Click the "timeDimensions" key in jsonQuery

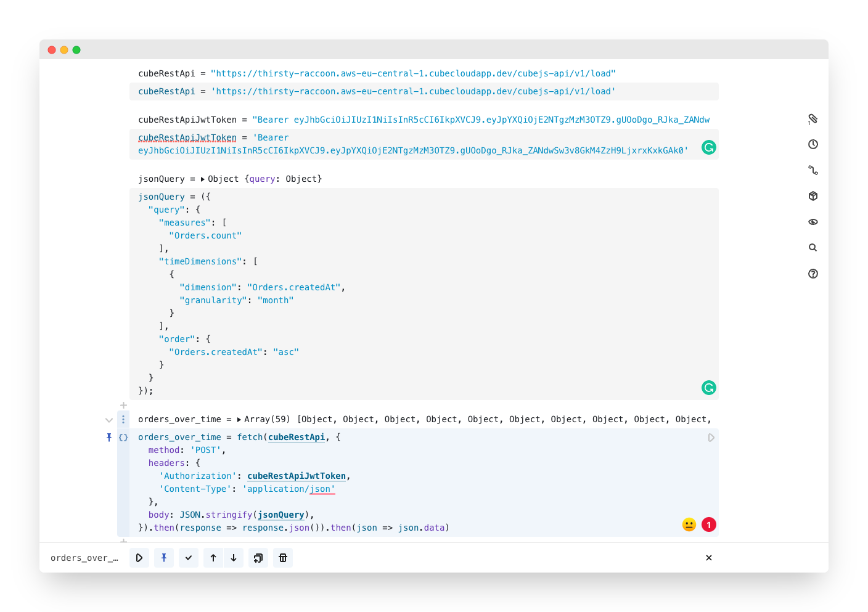click(x=200, y=261)
